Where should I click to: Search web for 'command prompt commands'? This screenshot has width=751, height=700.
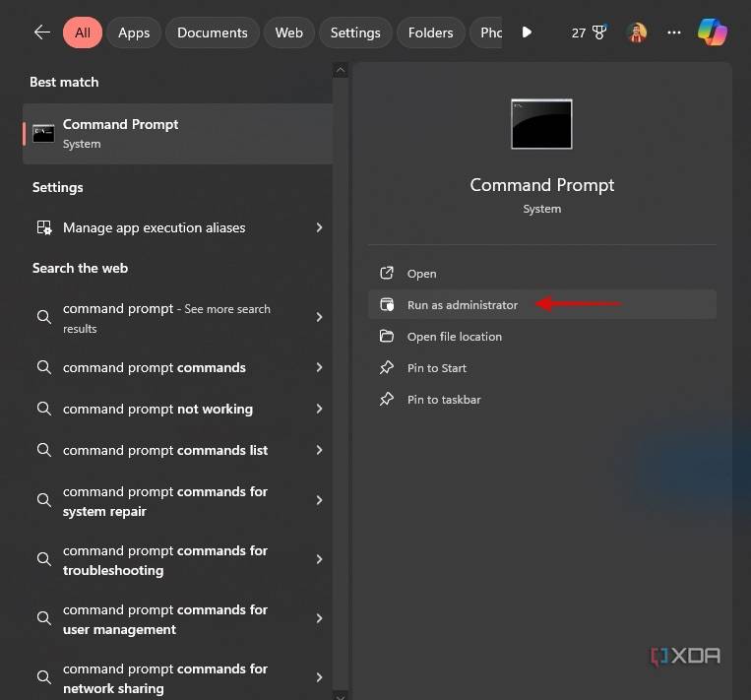pos(178,367)
